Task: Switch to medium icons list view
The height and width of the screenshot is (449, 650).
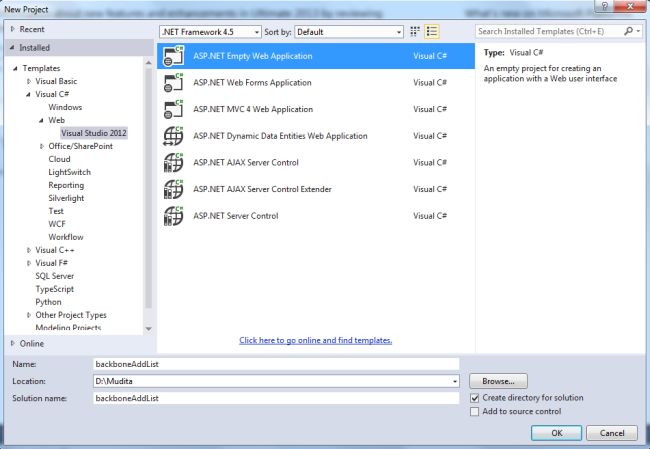Action: (x=432, y=32)
